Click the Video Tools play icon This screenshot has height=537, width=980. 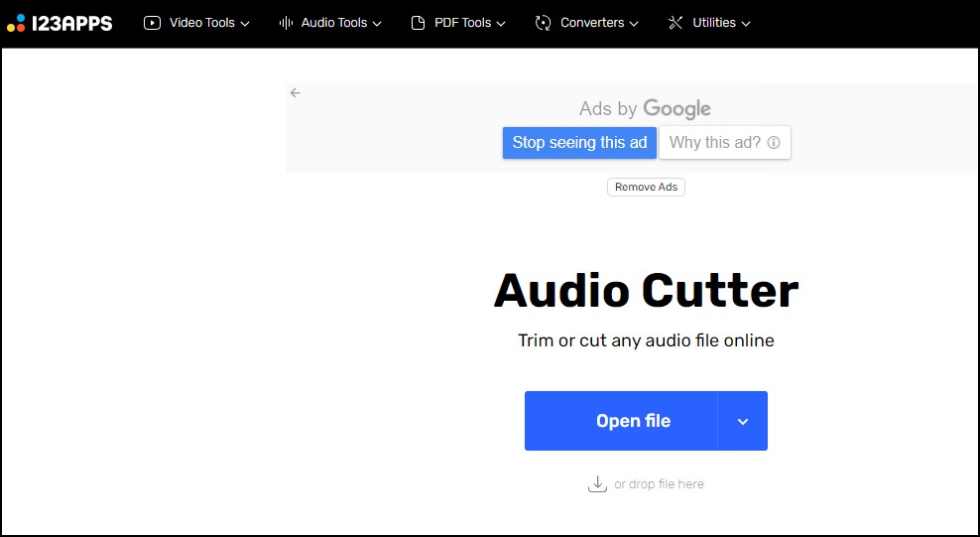[152, 23]
